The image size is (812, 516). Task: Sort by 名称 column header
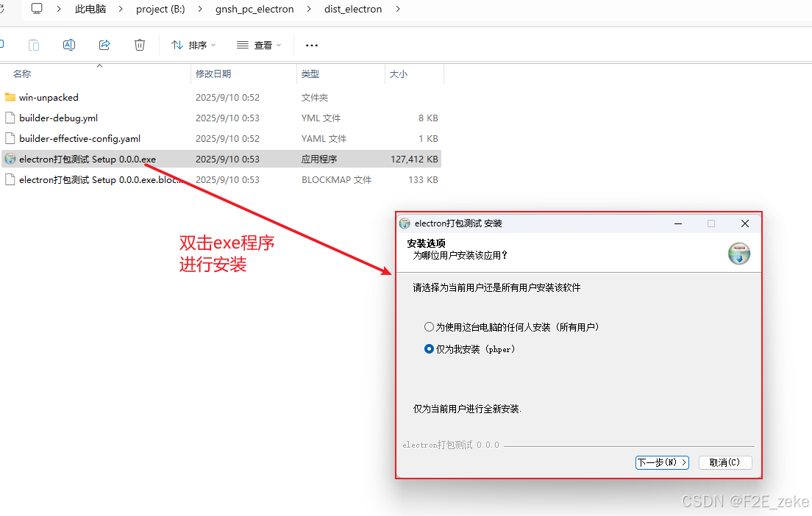click(22, 74)
